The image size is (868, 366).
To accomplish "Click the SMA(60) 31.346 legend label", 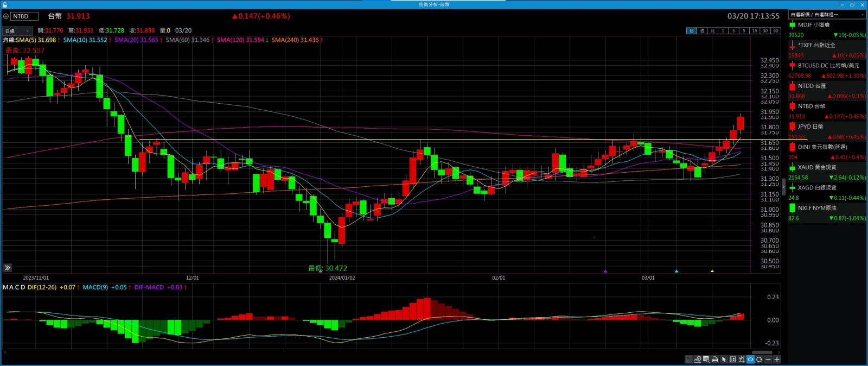I will tap(188, 40).
